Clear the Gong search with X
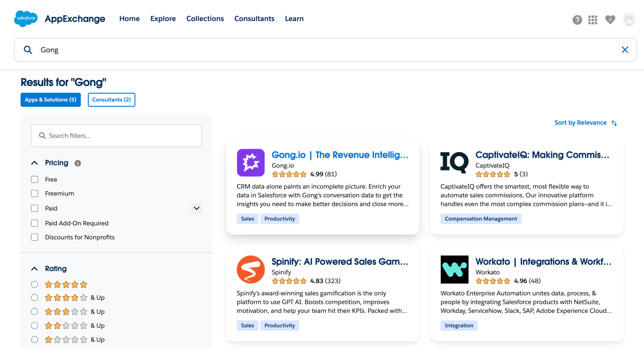644x349 pixels. [x=625, y=50]
